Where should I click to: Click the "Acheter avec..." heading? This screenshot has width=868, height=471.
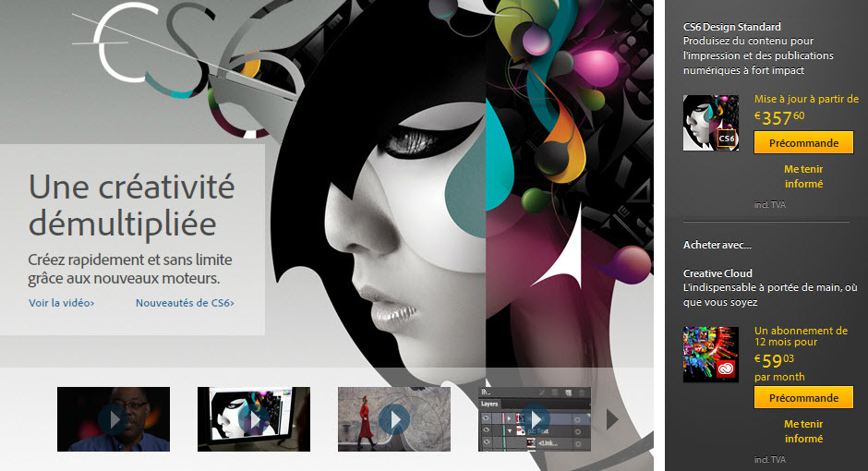click(x=717, y=245)
